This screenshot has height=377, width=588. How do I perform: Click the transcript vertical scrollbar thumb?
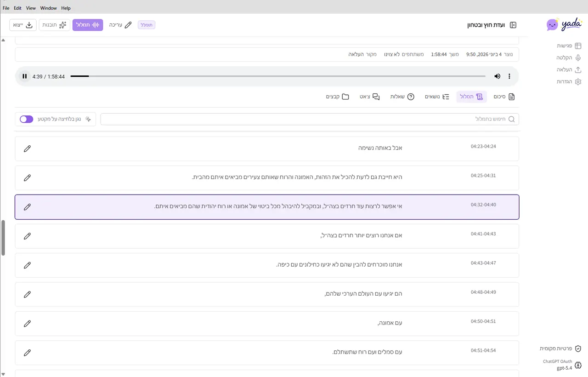(x=3, y=237)
